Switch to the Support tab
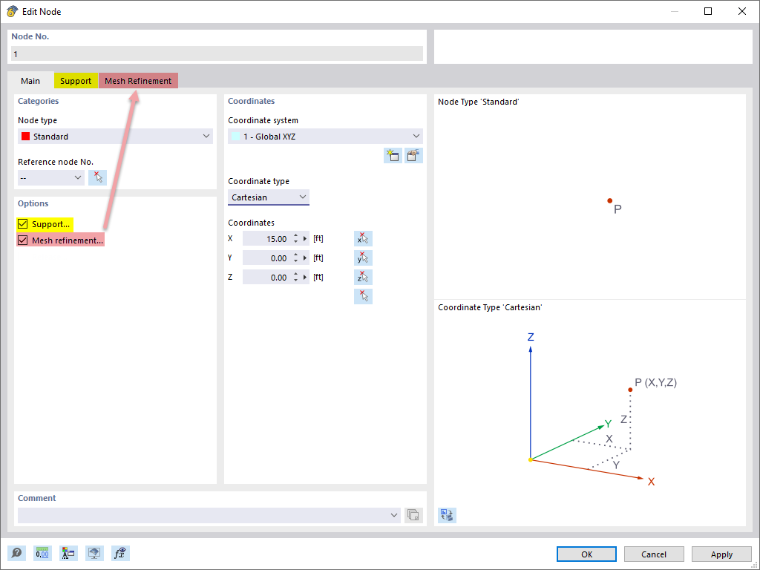 point(76,80)
